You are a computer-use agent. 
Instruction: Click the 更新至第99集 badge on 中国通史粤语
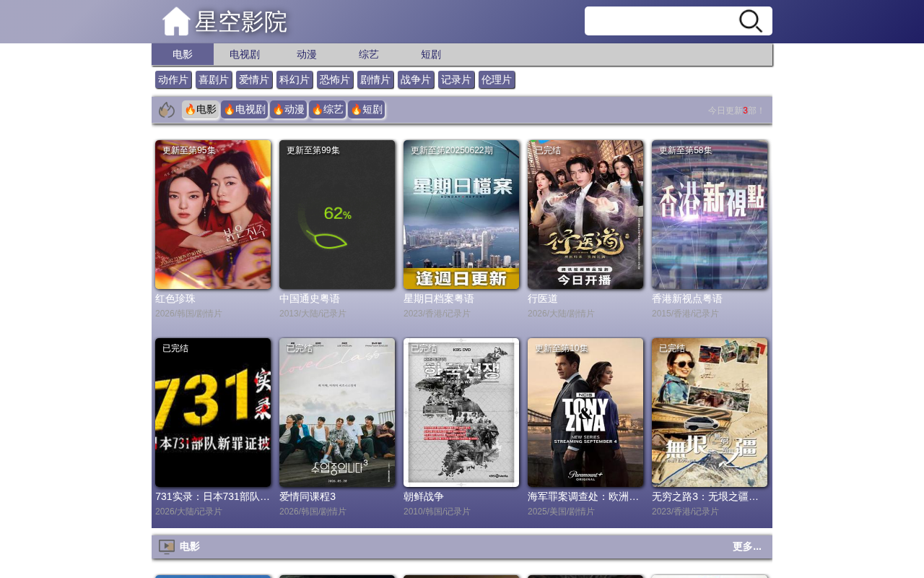click(313, 150)
